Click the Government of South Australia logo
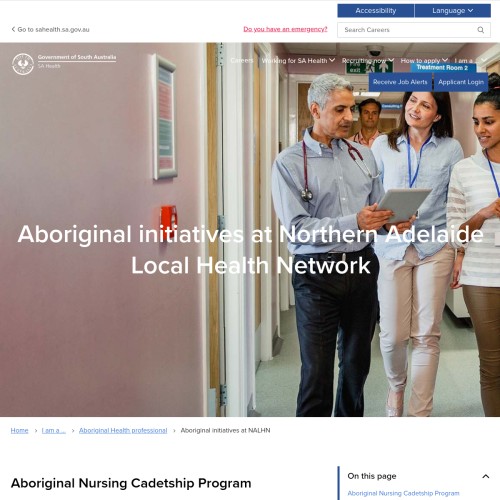This screenshot has height=500, width=500. 64,64
